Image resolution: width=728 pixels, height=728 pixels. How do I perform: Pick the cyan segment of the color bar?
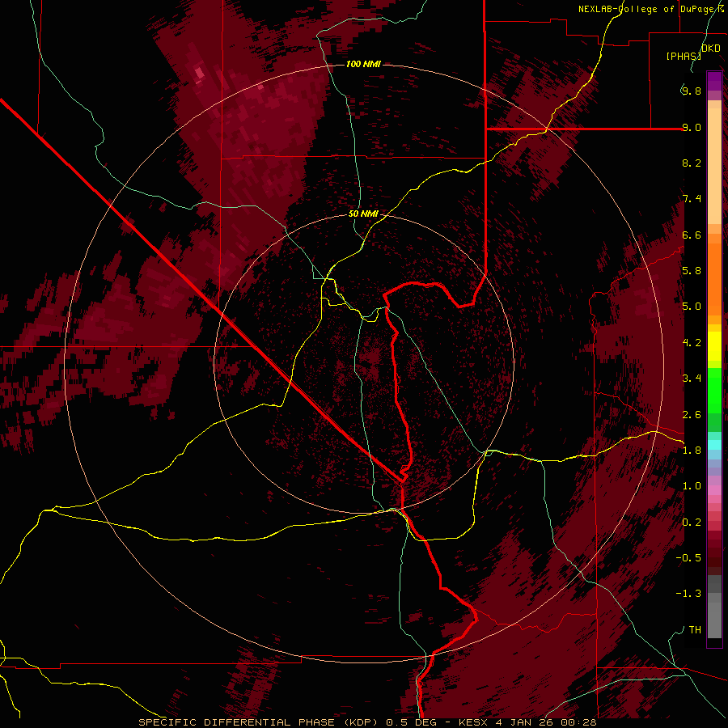point(714,445)
